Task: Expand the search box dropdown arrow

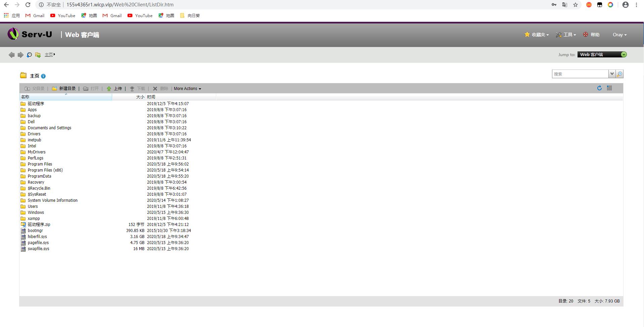Action: click(x=612, y=74)
